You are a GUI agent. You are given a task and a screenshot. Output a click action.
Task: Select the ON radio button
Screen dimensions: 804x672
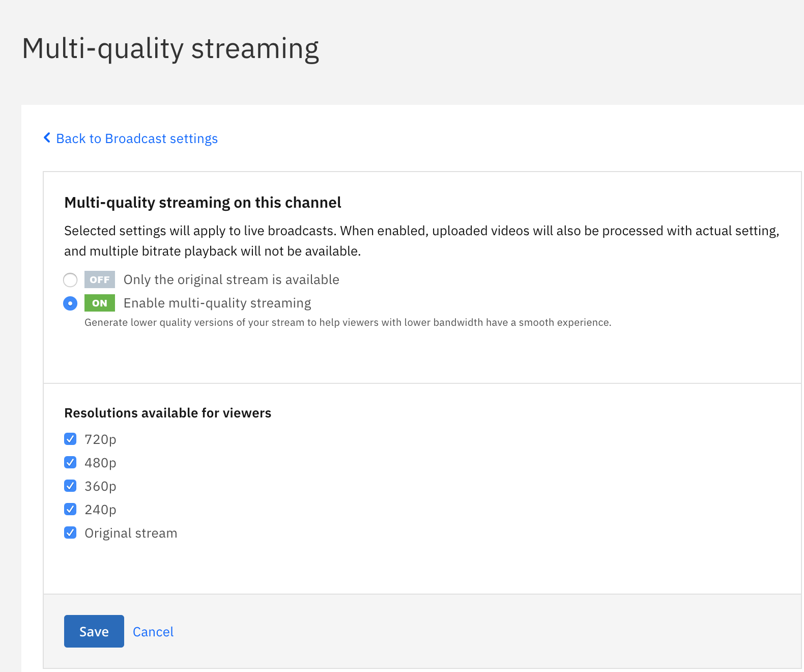point(70,303)
